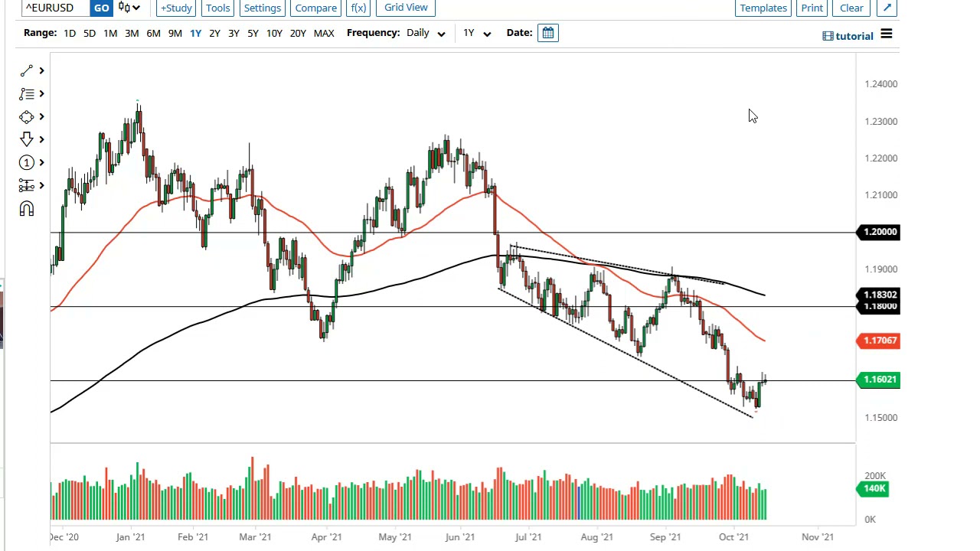The image size is (980, 551).
Task: Toggle the magnet snap tool
Action: pyautogui.click(x=27, y=209)
